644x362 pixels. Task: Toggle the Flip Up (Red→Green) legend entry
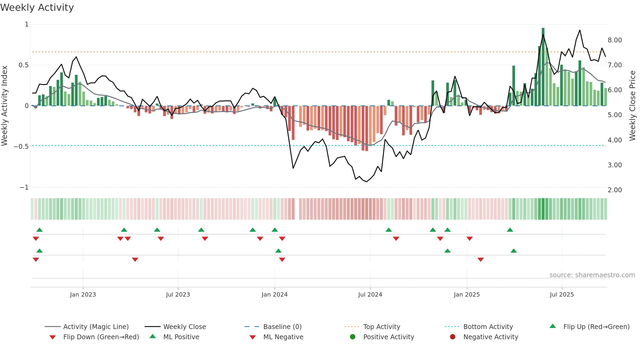tap(589, 327)
